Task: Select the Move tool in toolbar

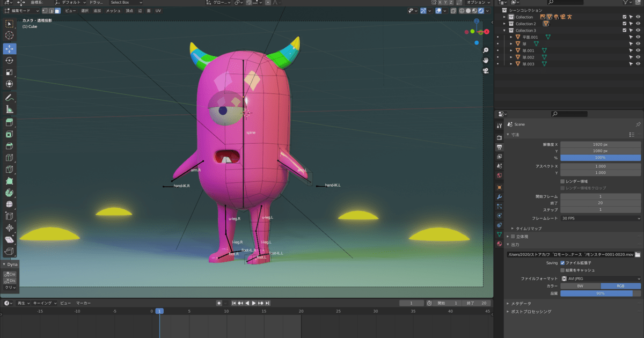Action: 9,48
